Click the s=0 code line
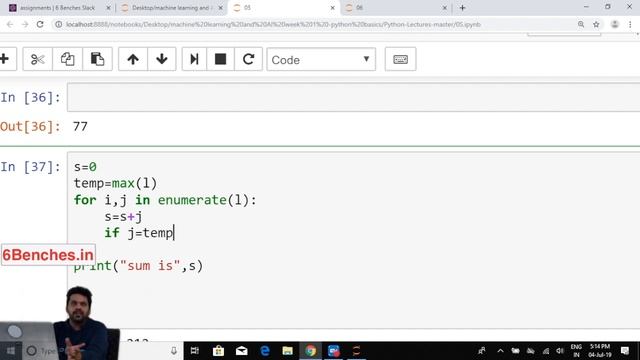This screenshot has width=640, height=360. click(x=85, y=167)
